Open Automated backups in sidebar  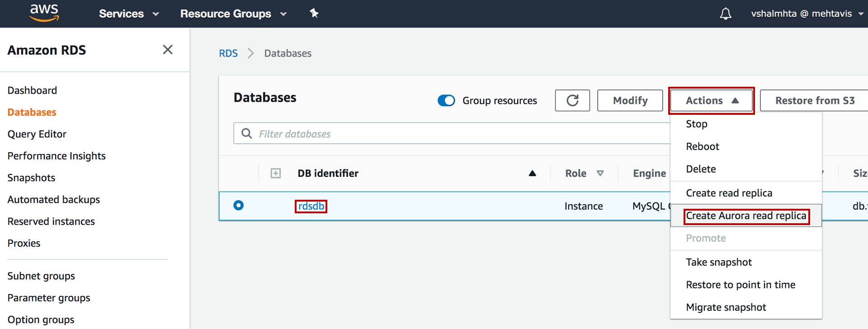(53, 200)
